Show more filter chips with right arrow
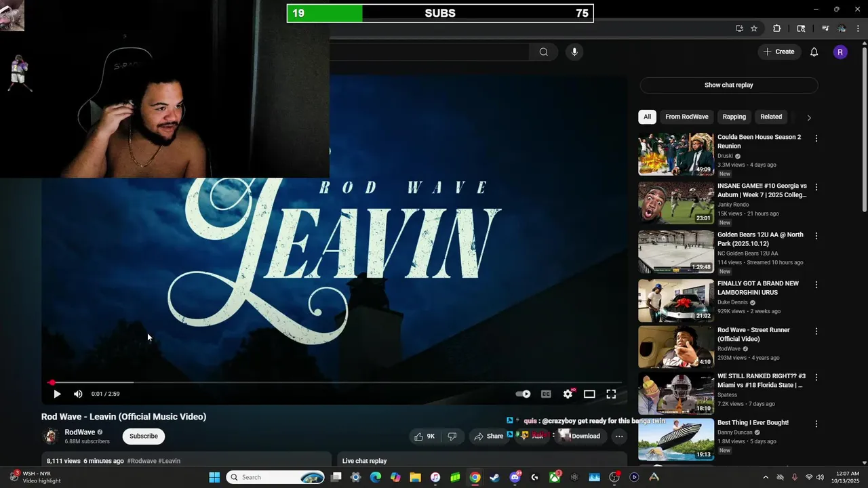Viewport: 868px width, 488px height. tap(808, 117)
